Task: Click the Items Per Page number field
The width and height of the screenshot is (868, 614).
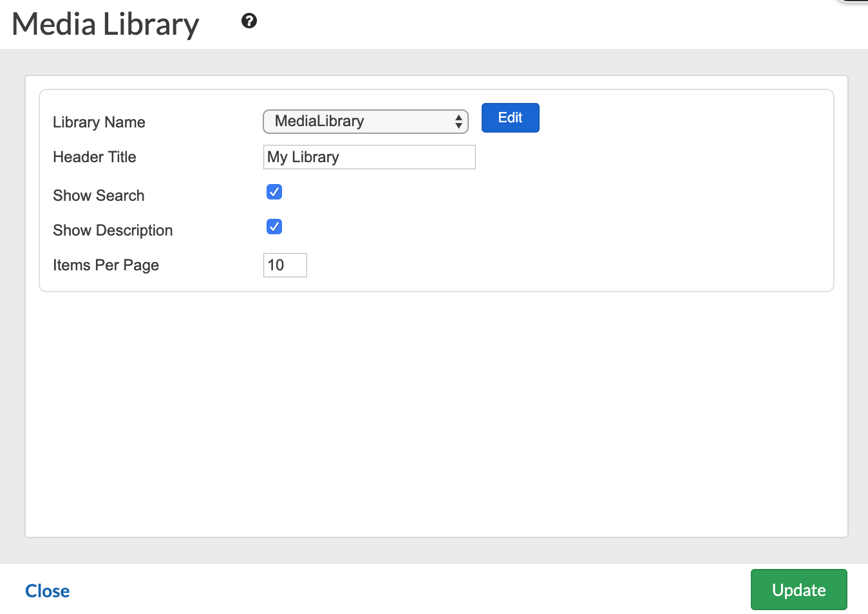Action: tap(285, 265)
